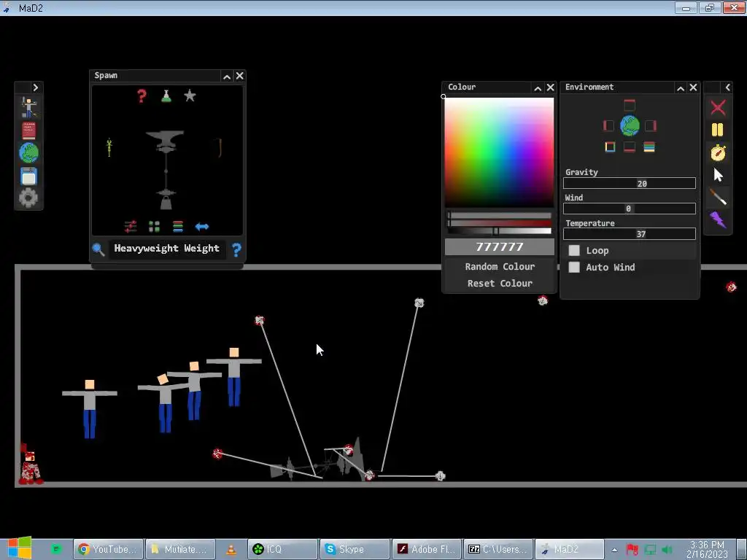
Task: Click the stopwatch slow-motion icon
Action: click(718, 152)
